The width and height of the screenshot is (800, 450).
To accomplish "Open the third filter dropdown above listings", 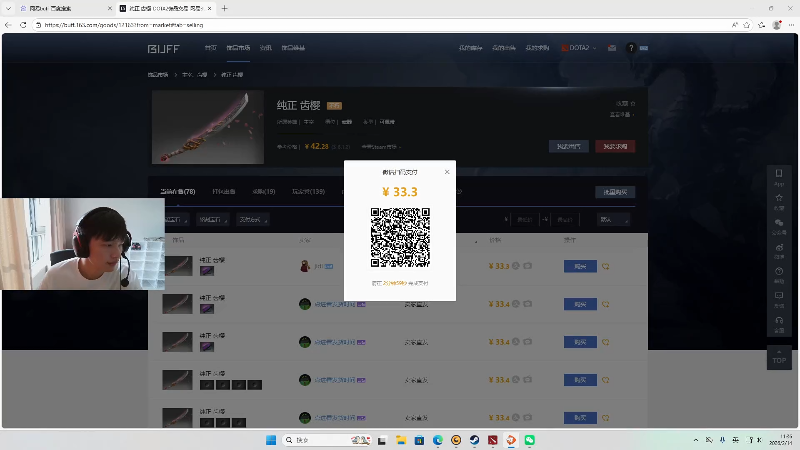I will pyautogui.click(x=253, y=219).
